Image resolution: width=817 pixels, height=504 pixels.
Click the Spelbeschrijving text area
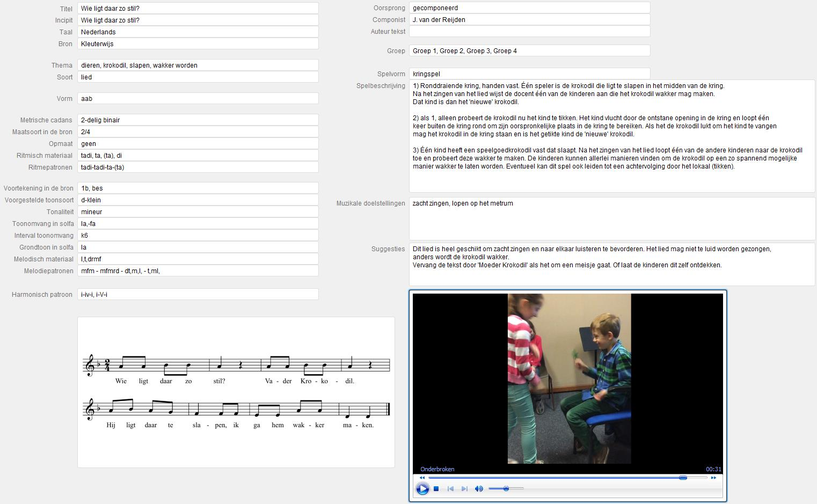coord(612,136)
